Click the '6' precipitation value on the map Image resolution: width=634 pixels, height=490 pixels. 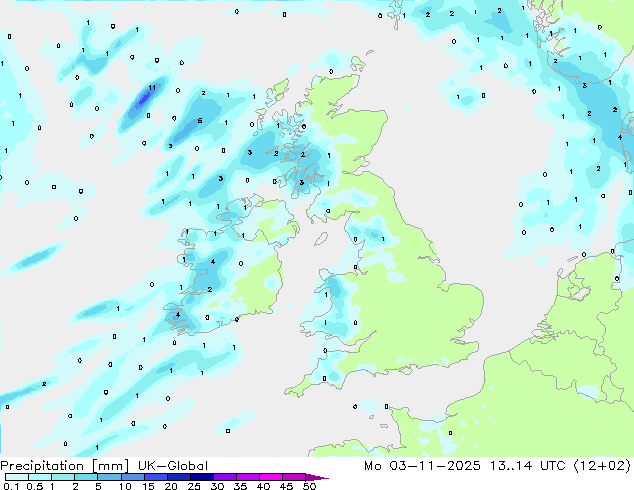[200, 120]
